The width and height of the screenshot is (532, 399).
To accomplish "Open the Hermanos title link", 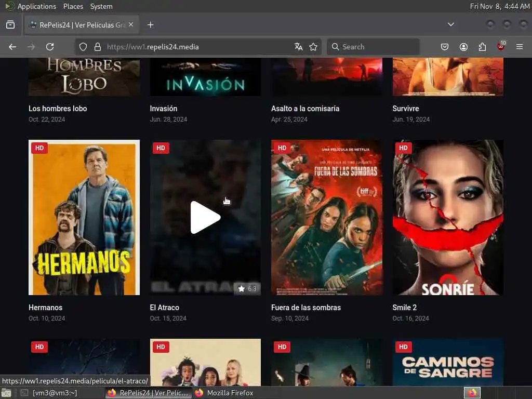I will (x=46, y=308).
